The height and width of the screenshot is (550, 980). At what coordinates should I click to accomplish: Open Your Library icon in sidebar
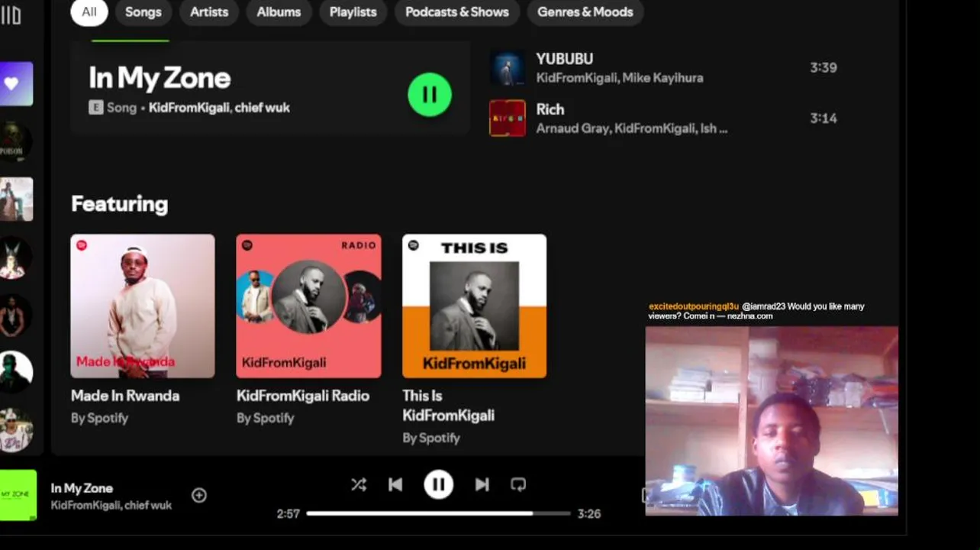coord(11,15)
